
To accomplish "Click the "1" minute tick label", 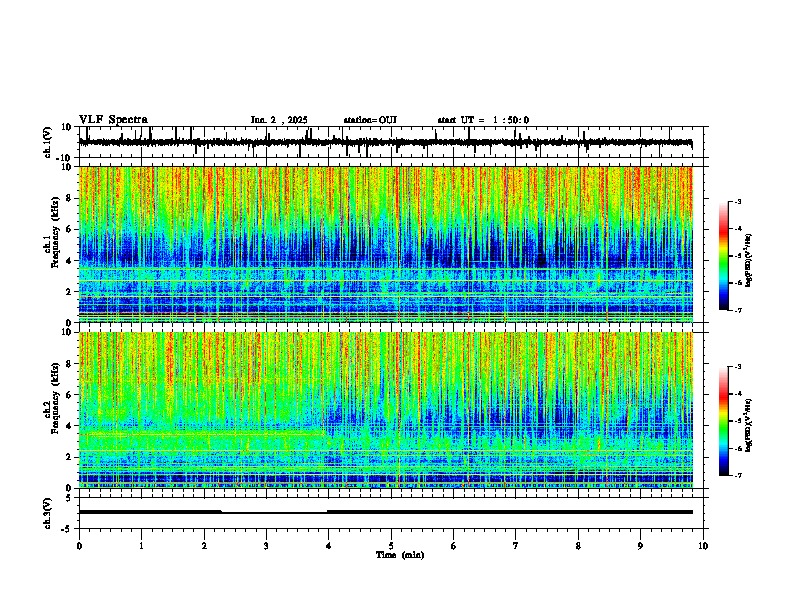I will tap(141, 546).
